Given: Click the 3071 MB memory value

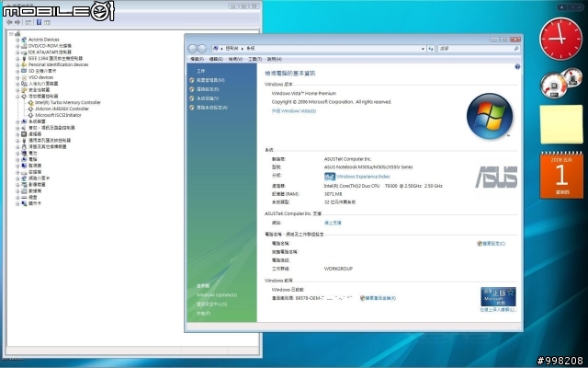Looking at the screenshot, I should 333,194.
